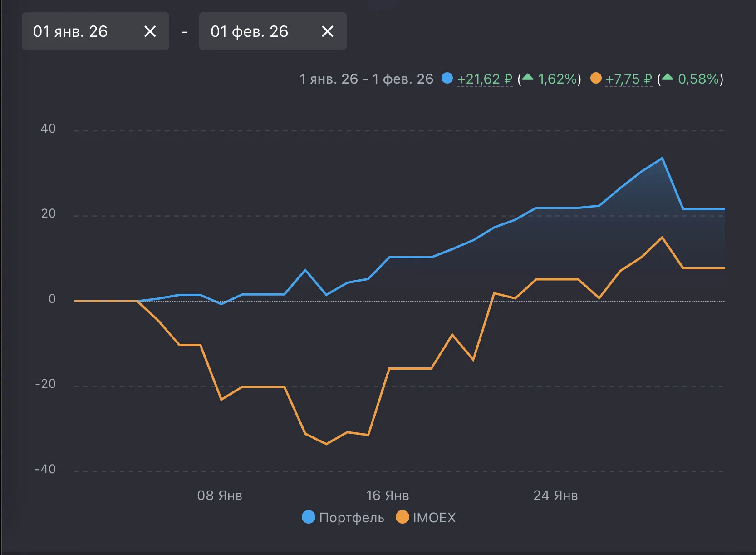Click the 08 Янв axis label
This screenshot has width=756, height=555.
point(220,496)
